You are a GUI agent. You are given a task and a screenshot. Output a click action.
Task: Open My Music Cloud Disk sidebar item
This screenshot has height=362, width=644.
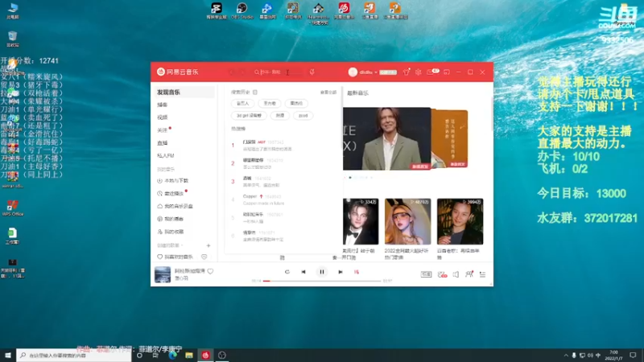click(184, 206)
